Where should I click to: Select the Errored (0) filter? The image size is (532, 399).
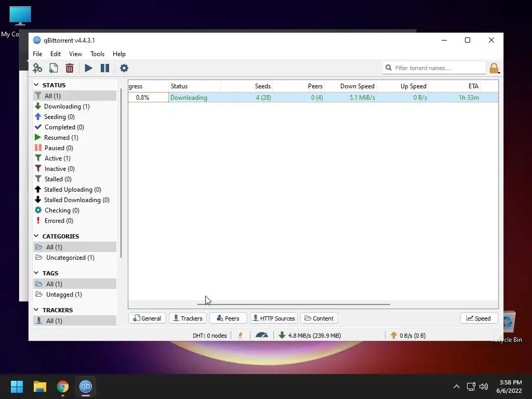pos(75,221)
